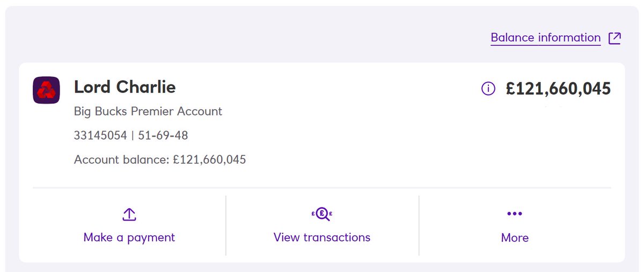Click the upload arrow payment icon
This screenshot has height=272, width=644.
click(x=129, y=214)
